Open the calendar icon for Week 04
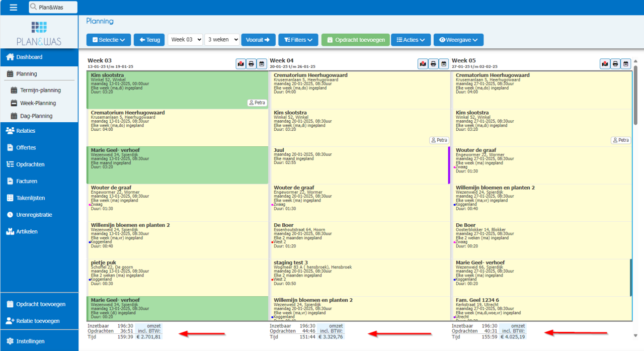Screen dimensions: 644x351 (444, 64)
